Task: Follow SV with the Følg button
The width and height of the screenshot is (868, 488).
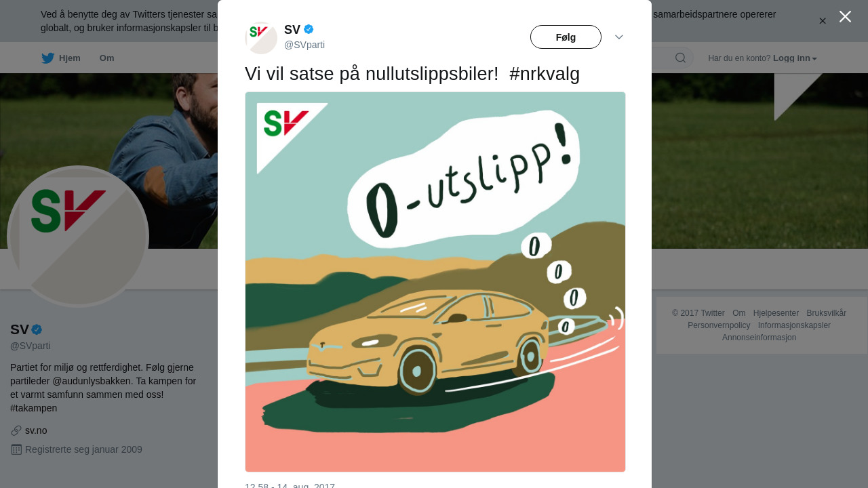Action: 566,37
